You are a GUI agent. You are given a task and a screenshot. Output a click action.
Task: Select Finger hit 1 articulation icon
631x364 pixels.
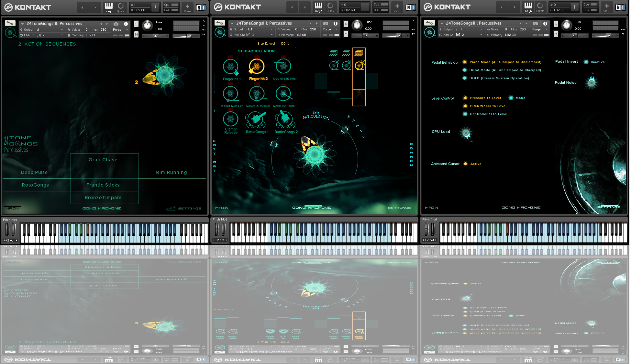(x=231, y=66)
